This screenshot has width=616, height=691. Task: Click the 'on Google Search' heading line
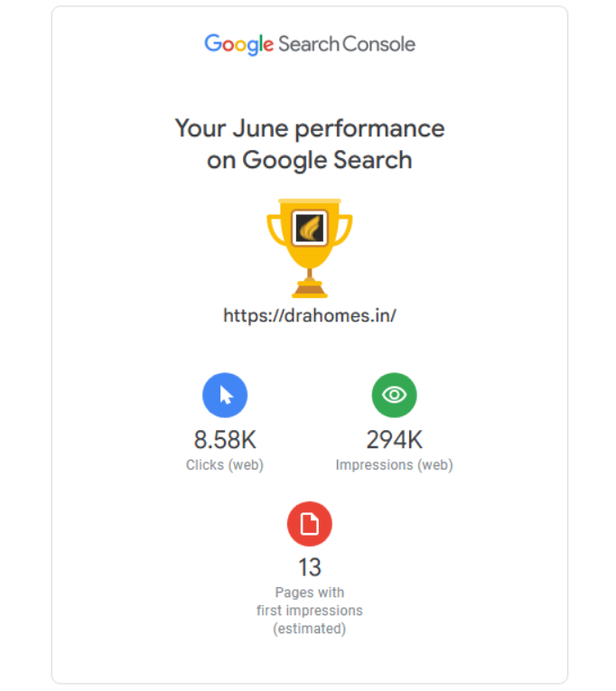coord(309,160)
